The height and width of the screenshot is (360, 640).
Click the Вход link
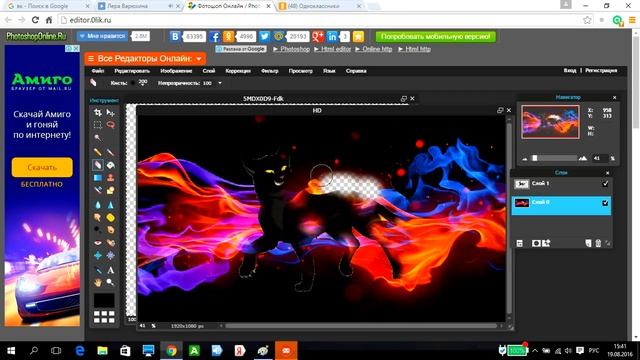(570, 71)
